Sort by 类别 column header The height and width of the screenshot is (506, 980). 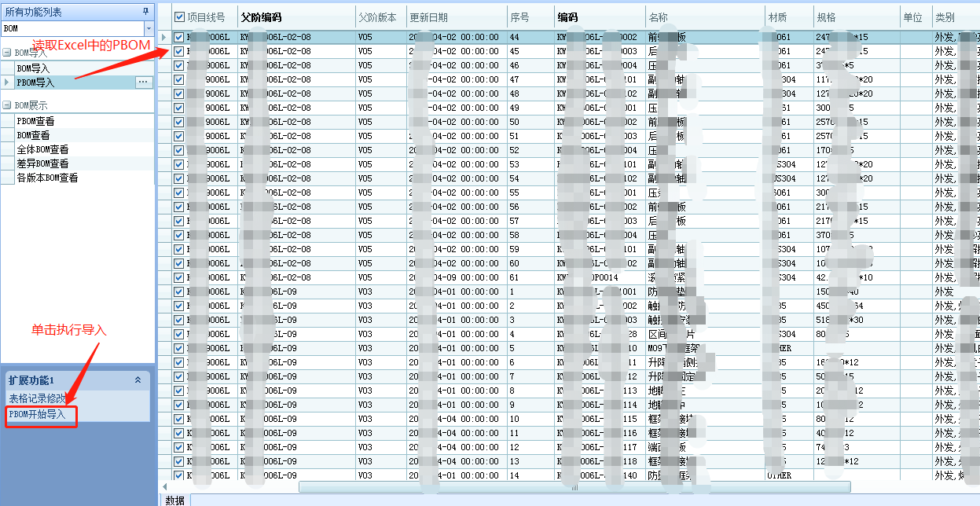point(956,16)
